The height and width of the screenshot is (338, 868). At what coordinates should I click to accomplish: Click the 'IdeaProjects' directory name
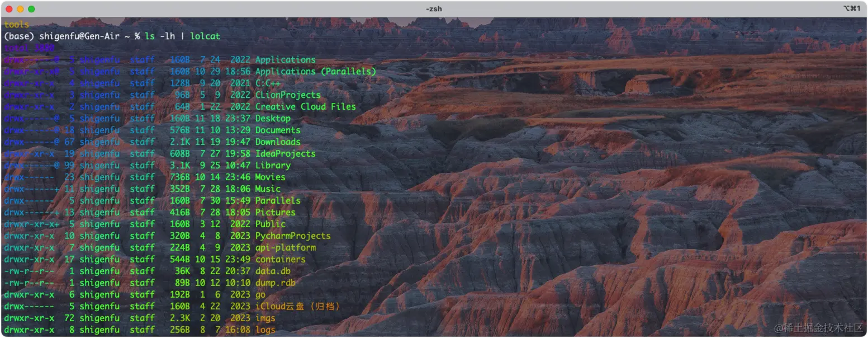285,154
